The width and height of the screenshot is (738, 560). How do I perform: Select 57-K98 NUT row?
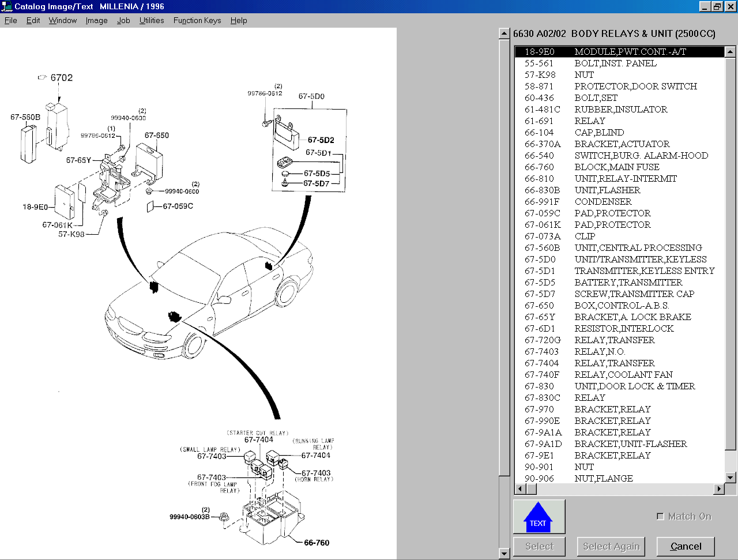coord(619,74)
